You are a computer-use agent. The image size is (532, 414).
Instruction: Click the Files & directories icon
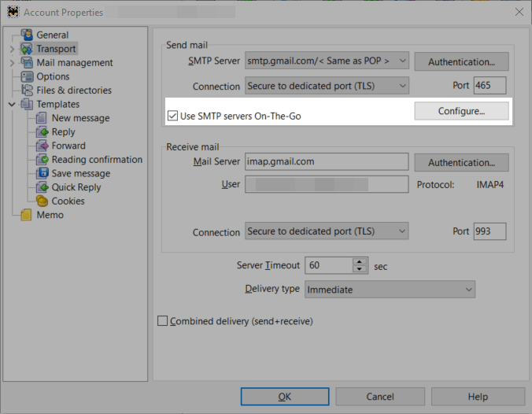tap(27, 91)
